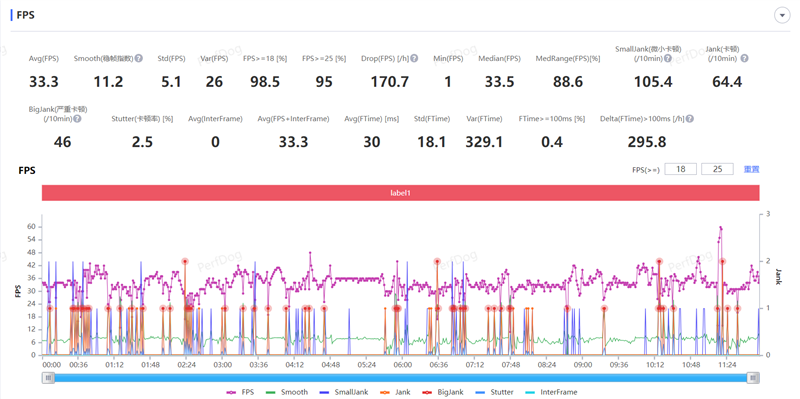Open help icon for Jank /10min
Image resolution: width=800 pixels, height=399 pixels.
pyautogui.click(x=744, y=59)
